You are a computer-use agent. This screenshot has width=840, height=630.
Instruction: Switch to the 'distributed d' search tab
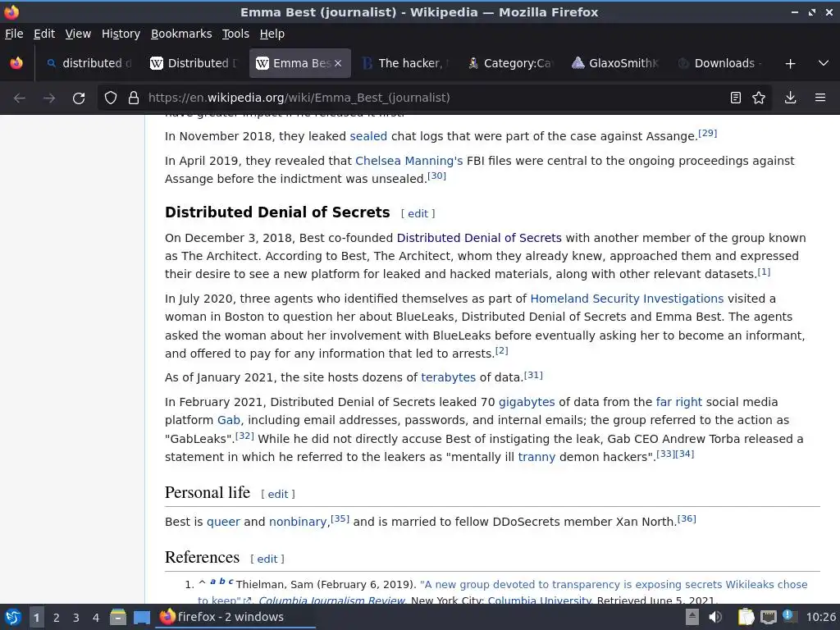(x=89, y=63)
